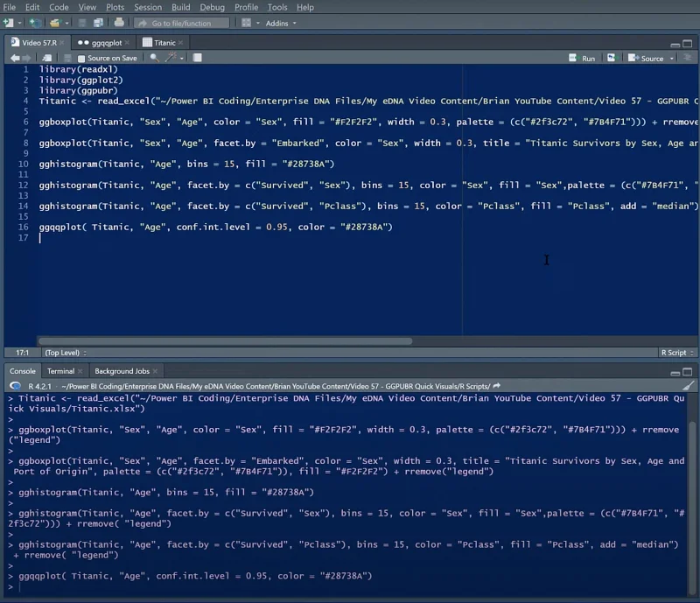Run the current line with Run button

(x=582, y=58)
